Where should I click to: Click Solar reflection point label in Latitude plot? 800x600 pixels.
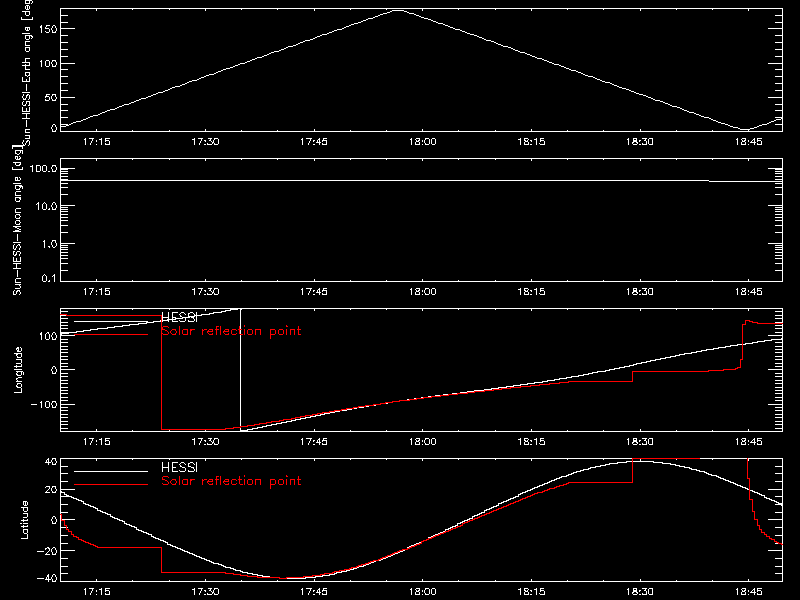pyautogui.click(x=231, y=481)
